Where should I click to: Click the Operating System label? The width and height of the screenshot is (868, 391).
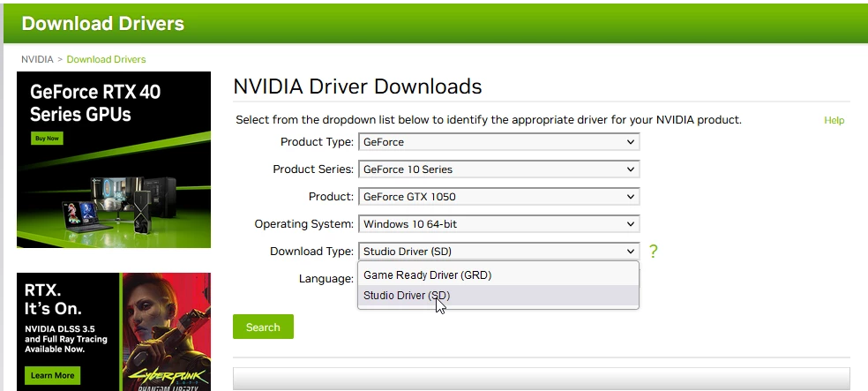pos(304,224)
